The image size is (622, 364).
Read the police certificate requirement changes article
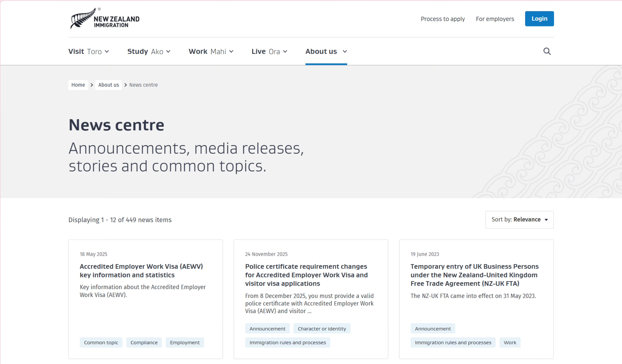306,275
